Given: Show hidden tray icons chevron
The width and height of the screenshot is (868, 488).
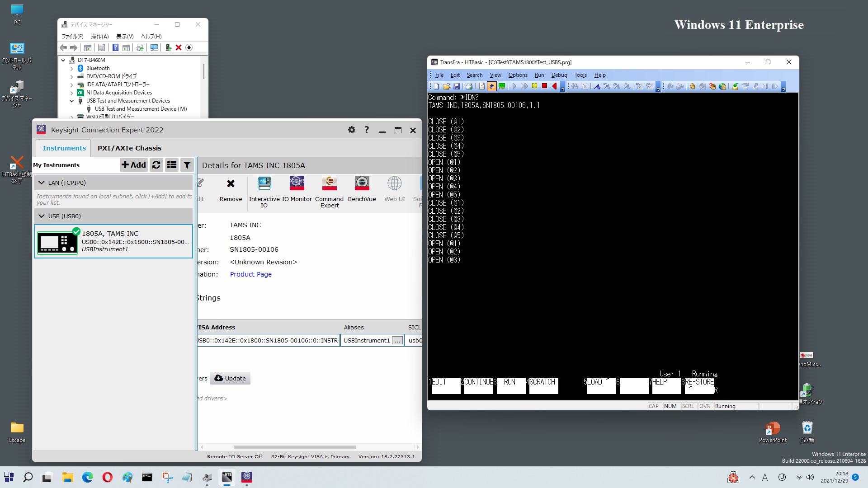Looking at the screenshot, I should coord(752,477).
